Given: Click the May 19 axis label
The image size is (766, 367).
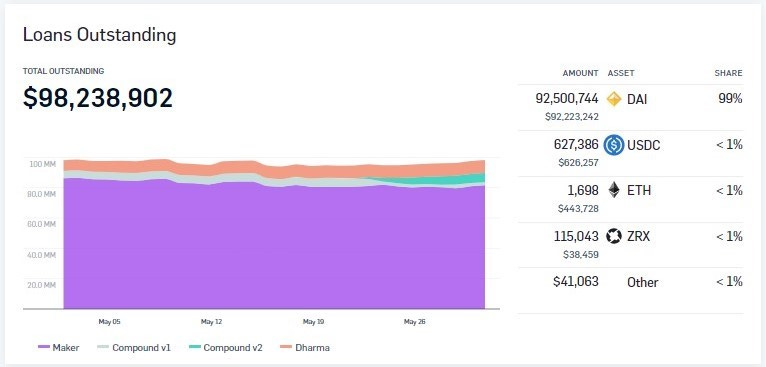Looking at the screenshot, I should coord(313,322).
